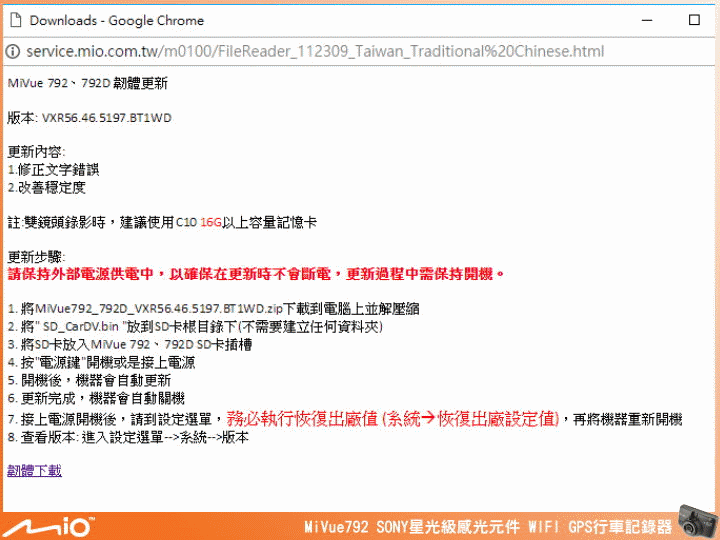Click the 更新步驟 heading
The image size is (720, 540).
[37, 257]
